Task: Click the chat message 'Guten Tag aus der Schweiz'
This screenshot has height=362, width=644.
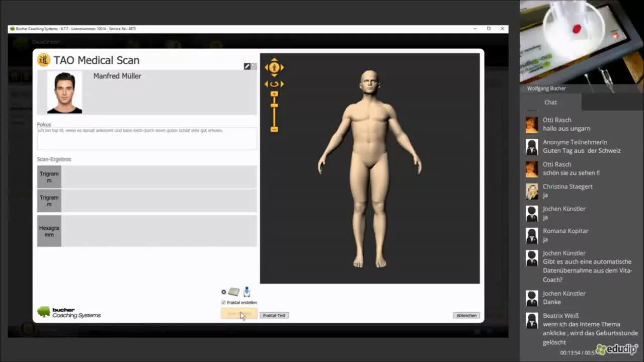Action: click(582, 151)
